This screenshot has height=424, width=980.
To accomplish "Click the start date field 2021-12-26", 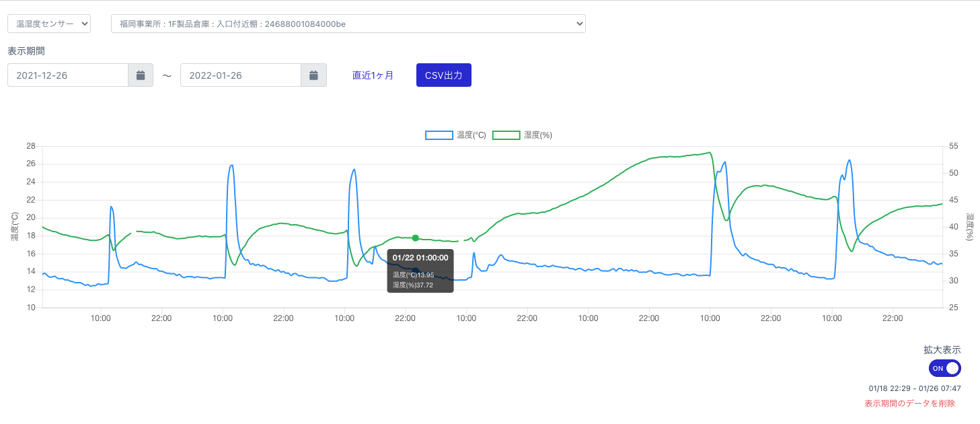I will click(x=68, y=75).
